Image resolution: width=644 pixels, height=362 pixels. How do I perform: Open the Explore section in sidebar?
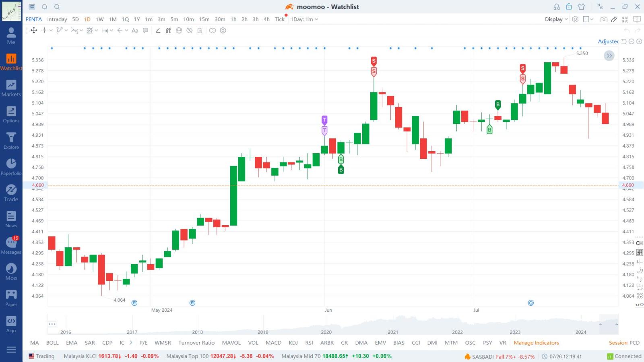tap(11, 141)
